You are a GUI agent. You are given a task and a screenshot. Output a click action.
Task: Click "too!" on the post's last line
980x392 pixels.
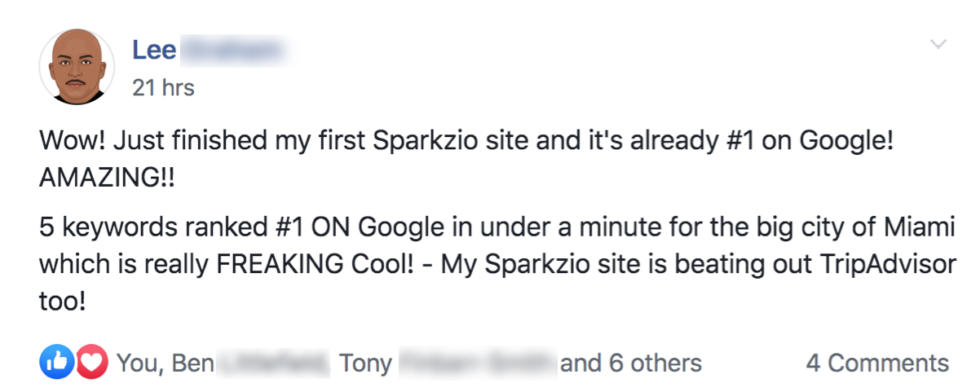click(62, 302)
